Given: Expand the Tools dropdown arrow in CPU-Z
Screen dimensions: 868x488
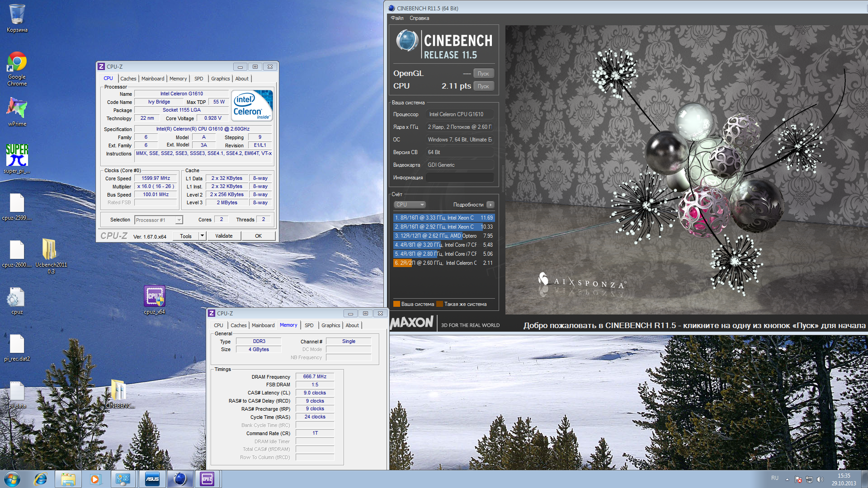Looking at the screenshot, I should pos(202,236).
